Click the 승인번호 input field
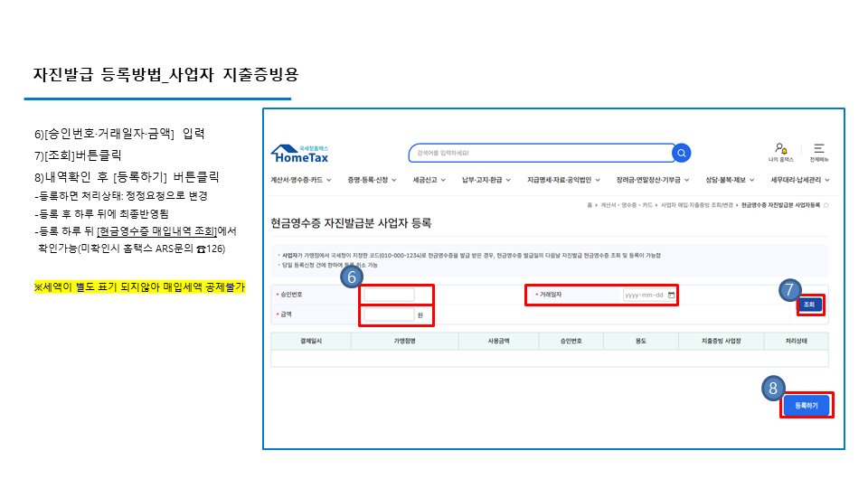 point(388,295)
